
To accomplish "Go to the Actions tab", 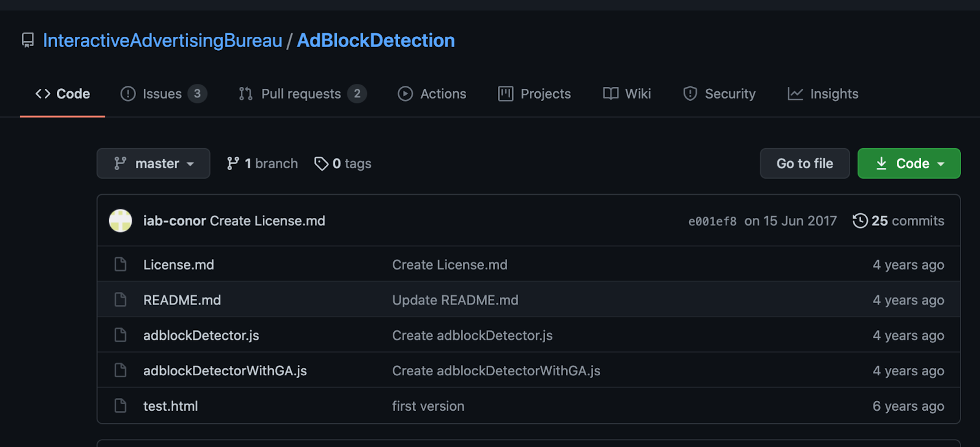I will [x=432, y=94].
